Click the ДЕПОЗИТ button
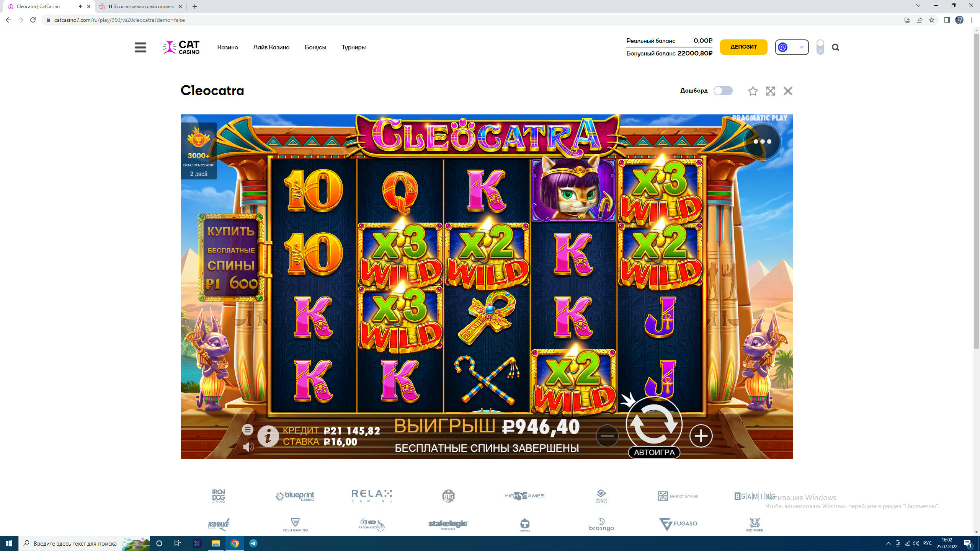The height and width of the screenshot is (551, 980). point(743,47)
